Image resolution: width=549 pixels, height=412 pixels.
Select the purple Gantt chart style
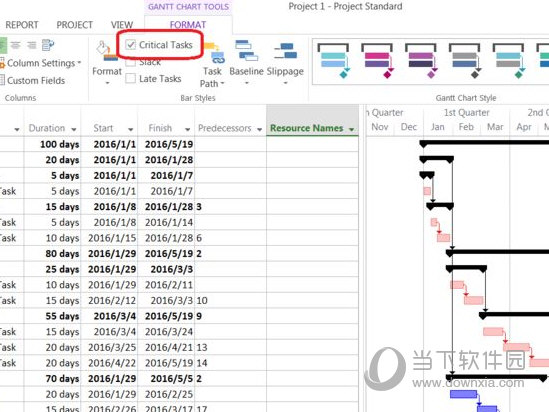pos(421,61)
